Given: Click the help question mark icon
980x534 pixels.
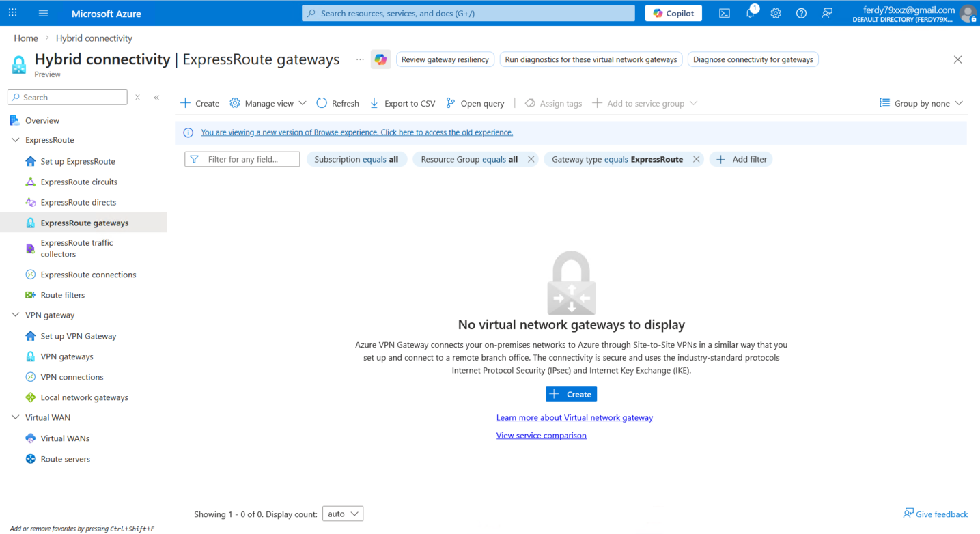Looking at the screenshot, I should (x=801, y=13).
